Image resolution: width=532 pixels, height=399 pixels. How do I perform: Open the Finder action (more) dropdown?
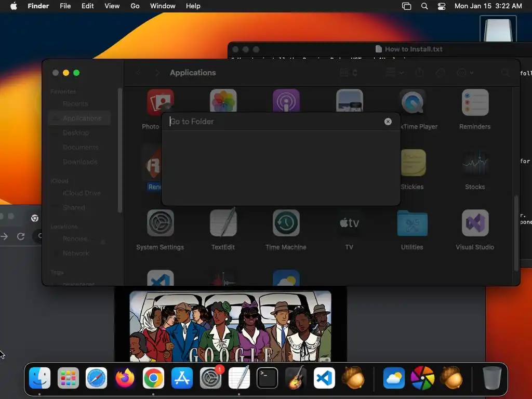(x=465, y=73)
